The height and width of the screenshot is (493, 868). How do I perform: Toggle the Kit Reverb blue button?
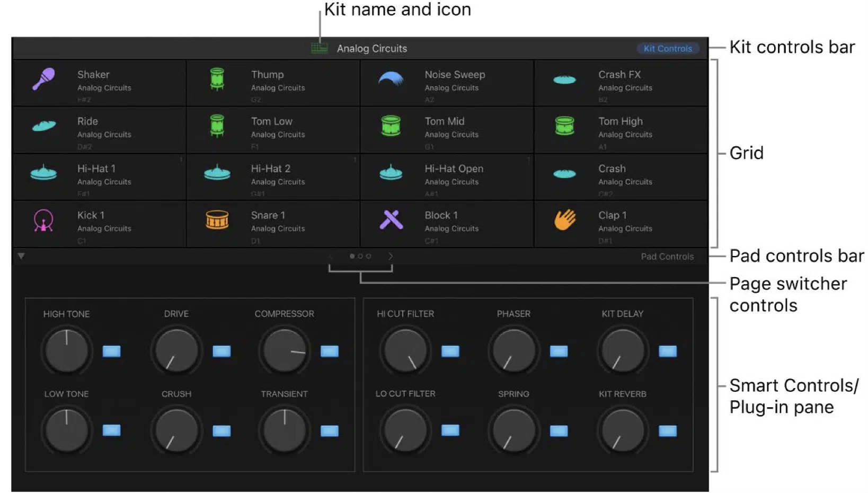pyautogui.click(x=668, y=431)
